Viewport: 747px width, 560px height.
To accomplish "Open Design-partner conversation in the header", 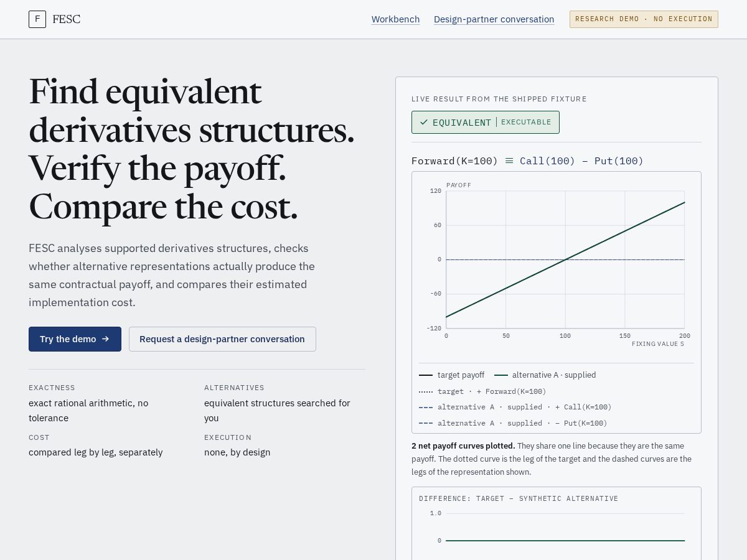I will point(494,19).
